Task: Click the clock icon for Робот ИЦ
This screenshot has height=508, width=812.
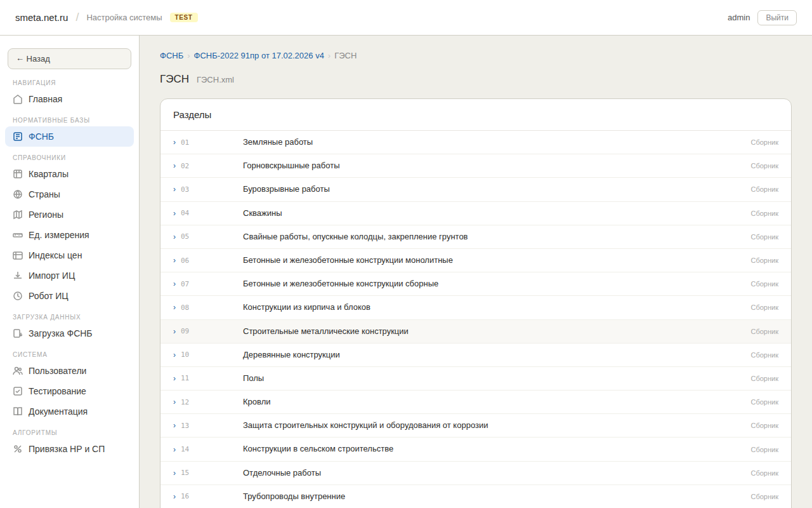Action: click(x=18, y=296)
